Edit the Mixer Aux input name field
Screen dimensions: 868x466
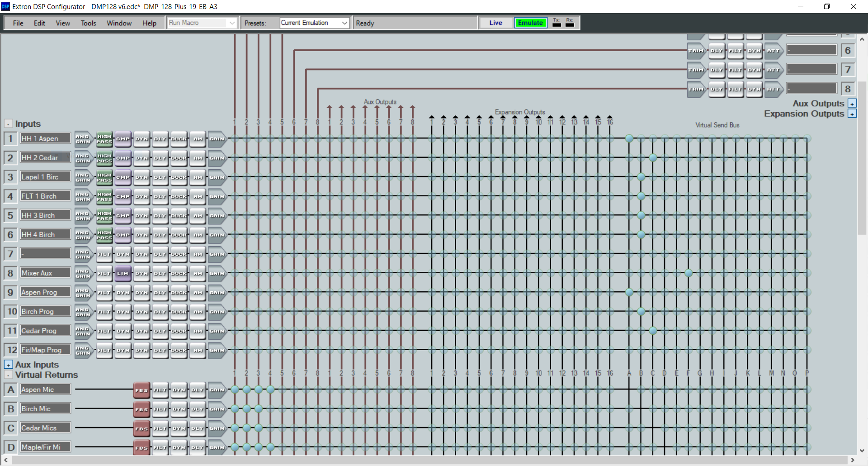pos(45,273)
